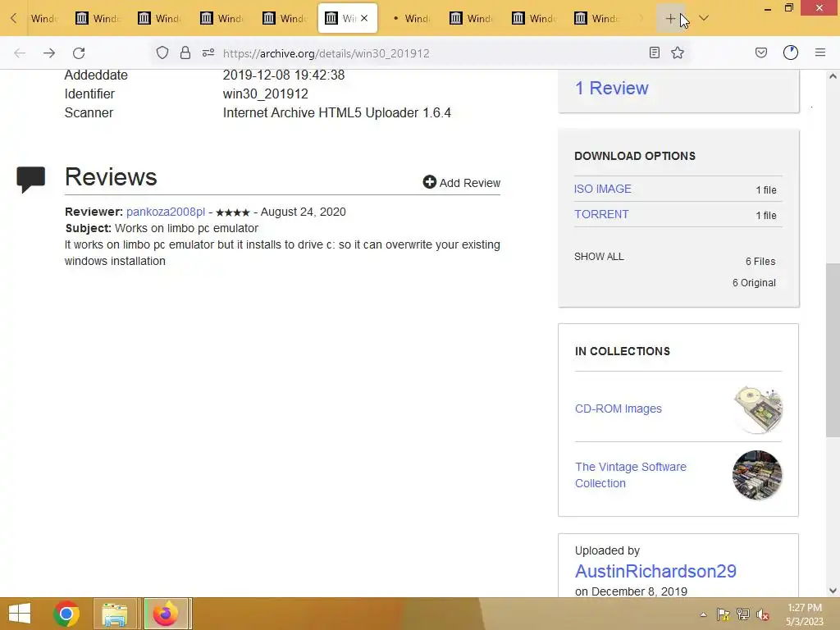Download the TORRENT file
The height and width of the screenshot is (630, 840).
click(x=601, y=214)
